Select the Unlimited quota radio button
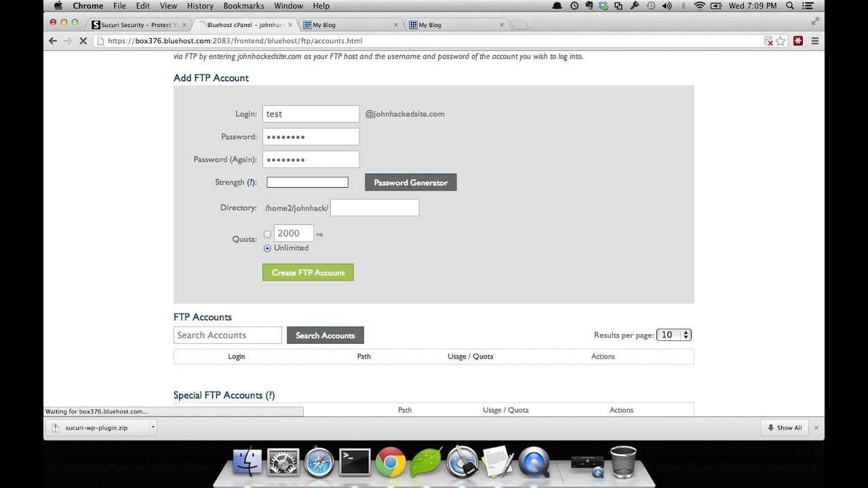 [267, 248]
